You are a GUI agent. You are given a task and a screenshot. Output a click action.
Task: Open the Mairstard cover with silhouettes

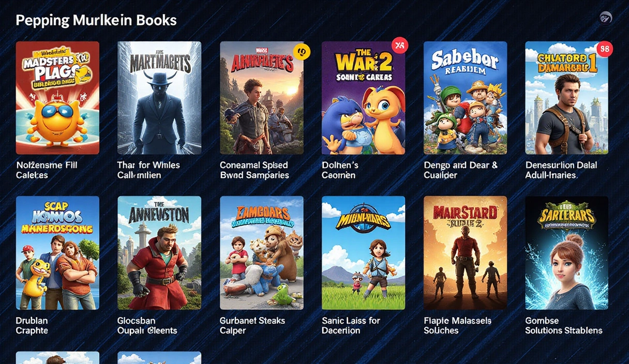[465, 252]
